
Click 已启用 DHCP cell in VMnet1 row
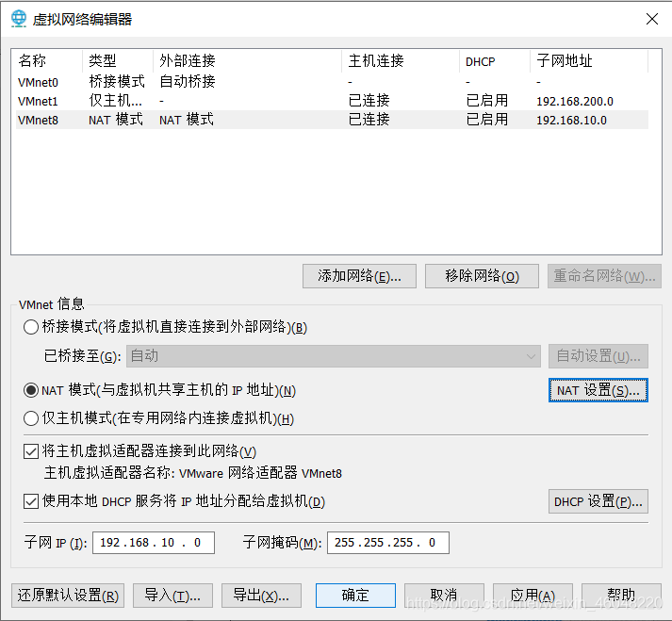click(487, 101)
